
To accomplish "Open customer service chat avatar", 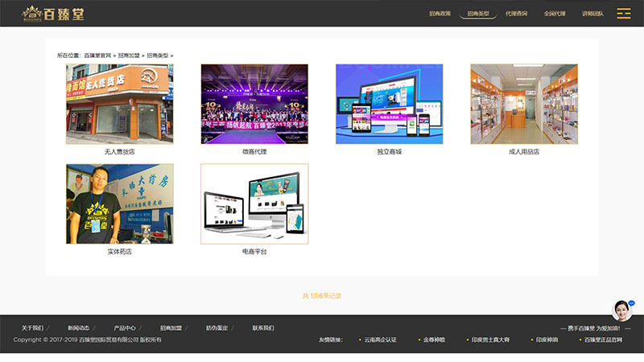I will tap(621, 311).
